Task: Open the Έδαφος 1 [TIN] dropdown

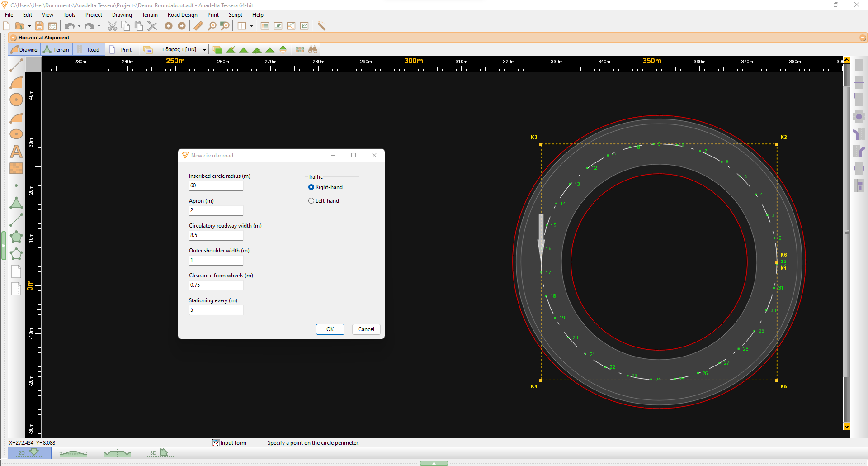Action: (204, 49)
